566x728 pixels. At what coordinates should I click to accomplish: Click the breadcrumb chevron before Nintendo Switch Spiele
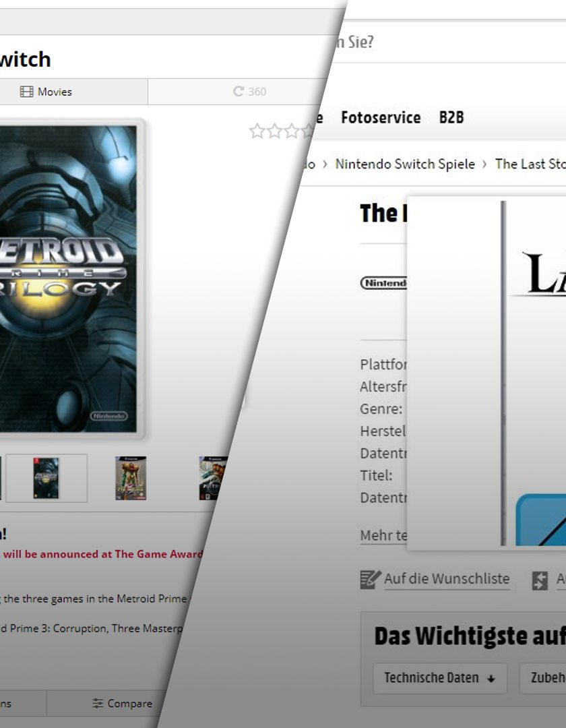[325, 164]
